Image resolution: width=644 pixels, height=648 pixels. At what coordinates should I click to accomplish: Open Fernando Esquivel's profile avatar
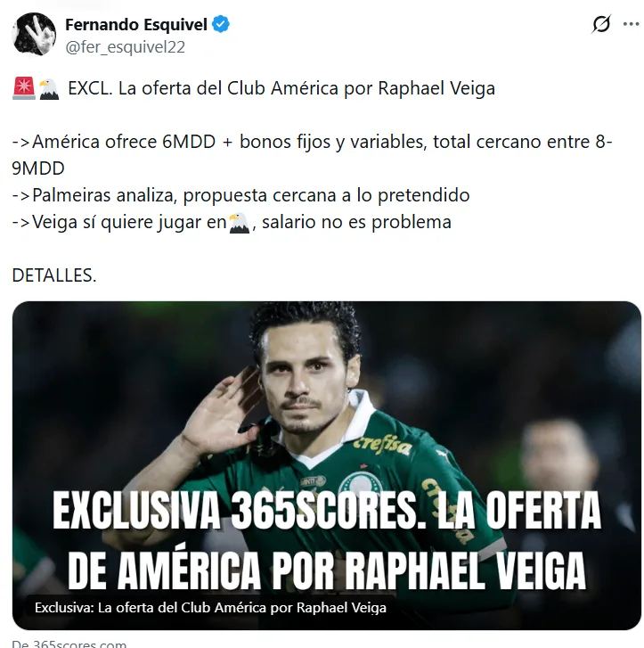click(x=34, y=34)
